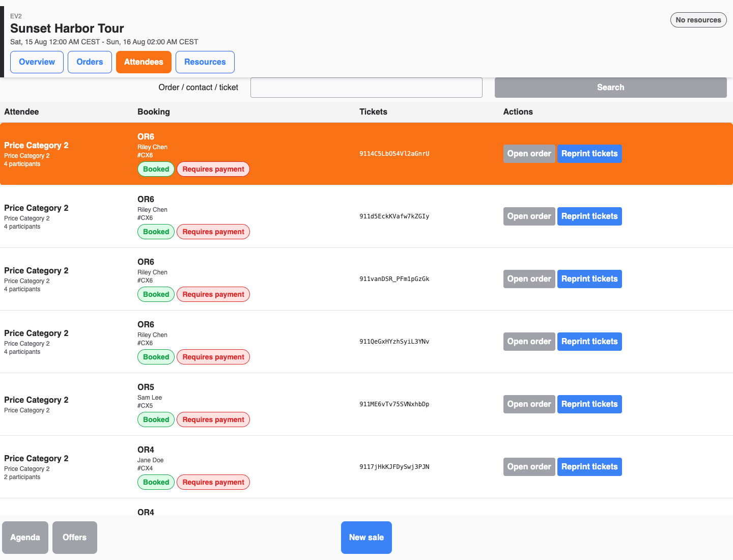Click the Attendee column header
Screen dimensions: 733x560
21,112
